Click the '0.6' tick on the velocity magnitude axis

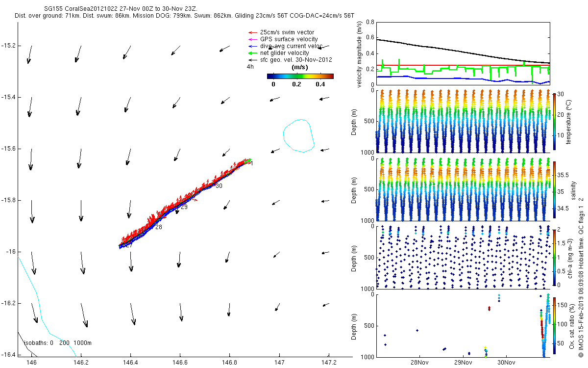pyautogui.click(x=369, y=38)
